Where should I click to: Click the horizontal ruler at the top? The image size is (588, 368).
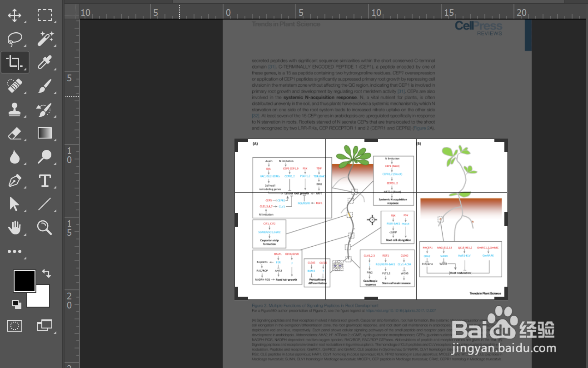(x=334, y=12)
